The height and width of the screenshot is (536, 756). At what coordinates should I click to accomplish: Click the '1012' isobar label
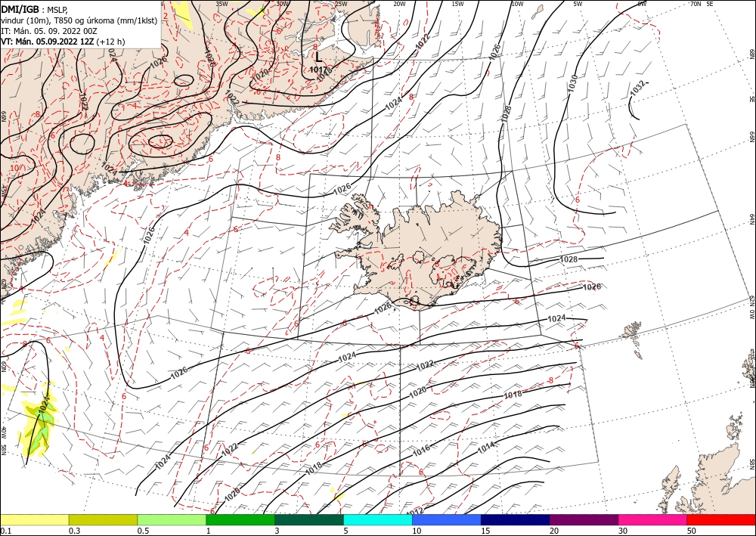(414, 510)
